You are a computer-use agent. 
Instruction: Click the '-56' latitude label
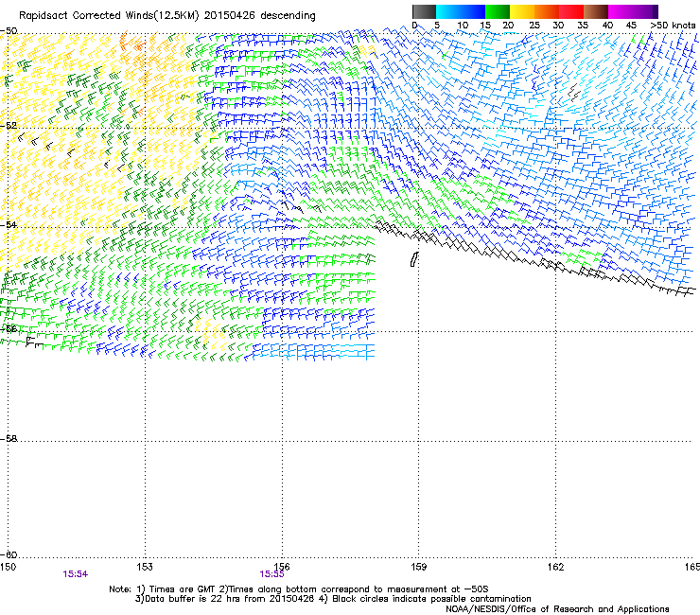[9, 328]
